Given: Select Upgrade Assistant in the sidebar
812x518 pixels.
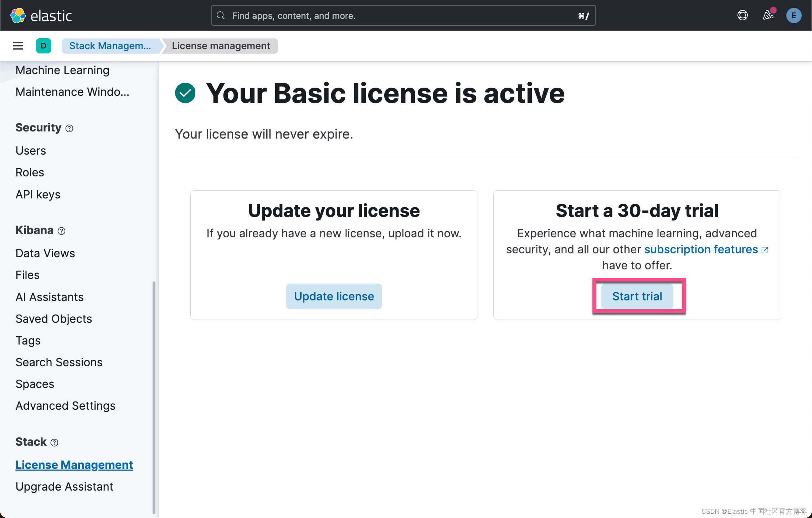Looking at the screenshot, I should 64,486.
